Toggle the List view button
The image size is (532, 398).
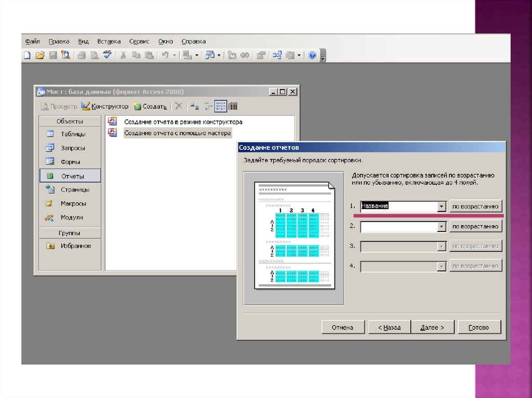220,106
